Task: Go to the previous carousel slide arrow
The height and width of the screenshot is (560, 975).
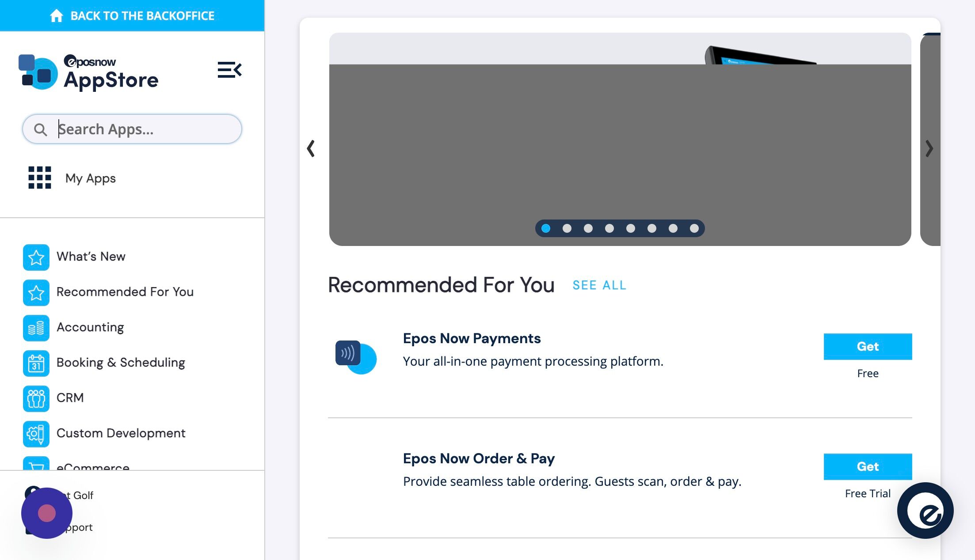Action: point(311,148)
